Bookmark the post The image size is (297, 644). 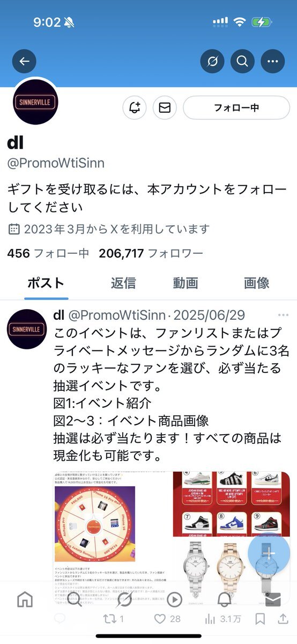(260, 619)
